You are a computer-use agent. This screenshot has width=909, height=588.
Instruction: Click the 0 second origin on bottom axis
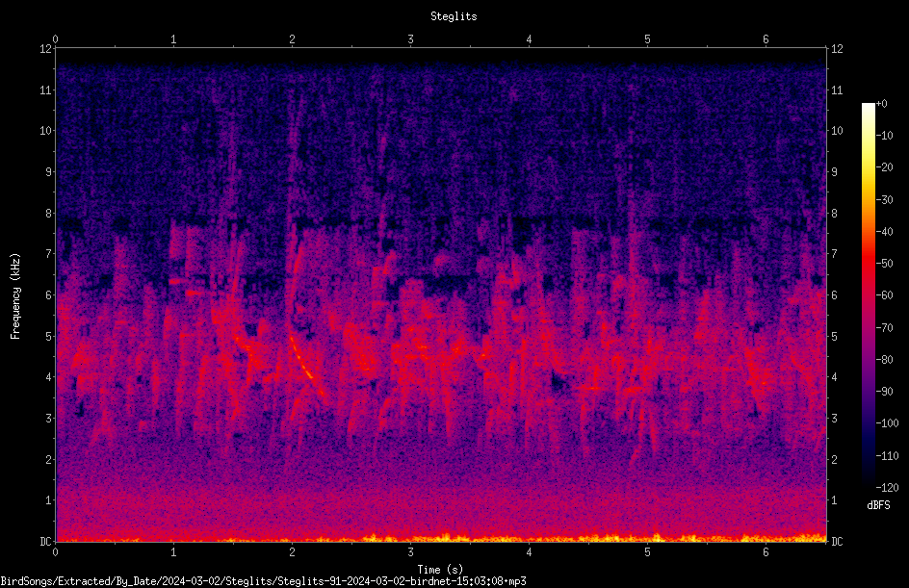tap(55, 552)
